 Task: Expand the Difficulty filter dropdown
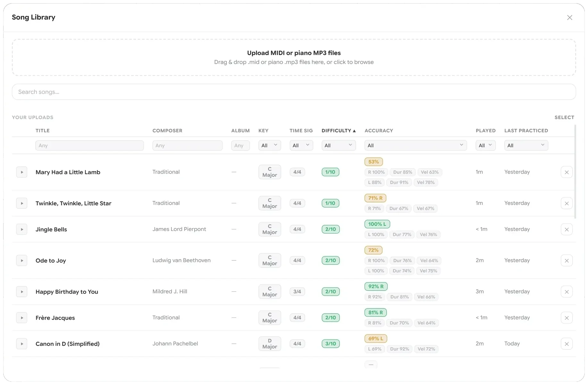tap(339, 145)
